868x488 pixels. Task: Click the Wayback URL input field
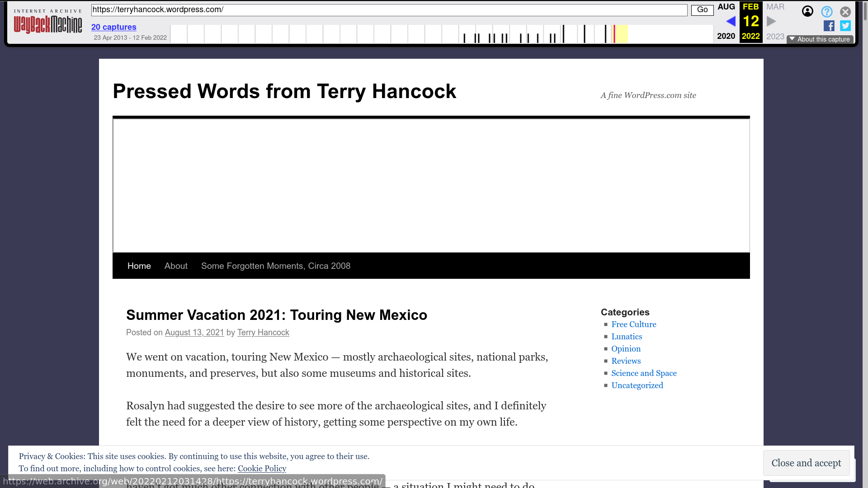pos(389,10)
